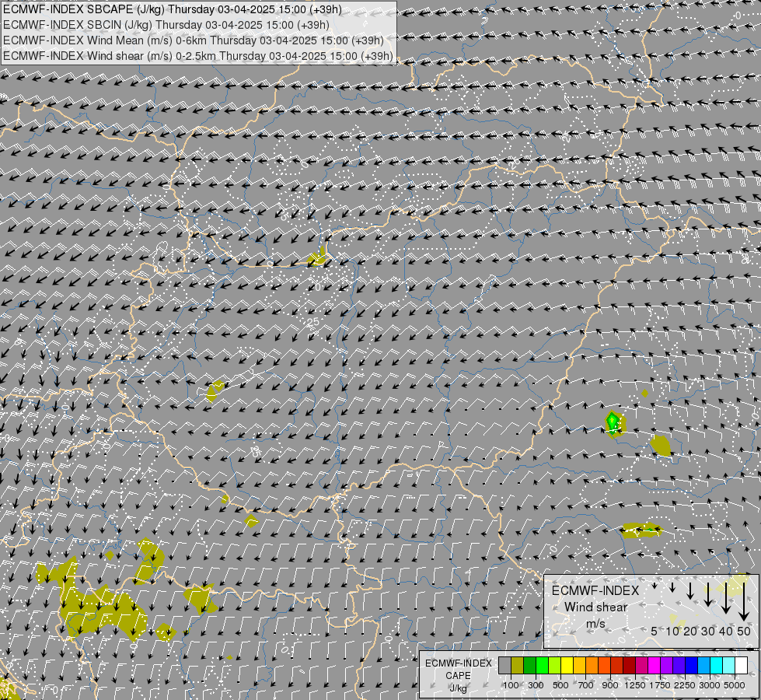This screenshot has width=761, height=700.
Task: Click the 20 m/s wind shear legend arrow
Action: pos(690,591)
